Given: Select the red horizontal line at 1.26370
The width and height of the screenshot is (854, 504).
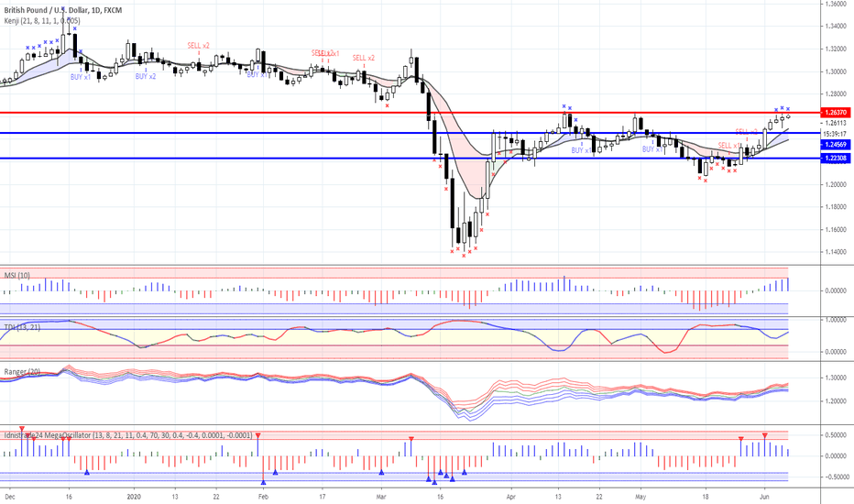Looking at the screenshot, I should pos(410,113).
